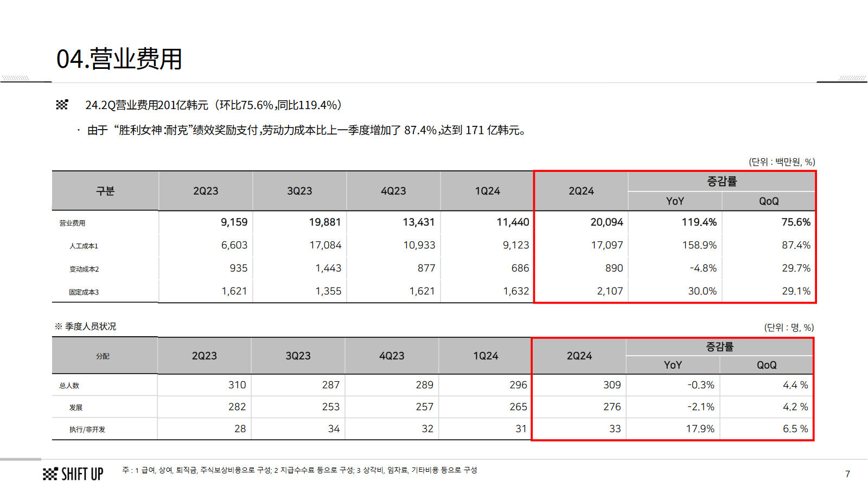868x487 pixels.
Task: Click the 9,159 cell
Action: tap(234, 222)
